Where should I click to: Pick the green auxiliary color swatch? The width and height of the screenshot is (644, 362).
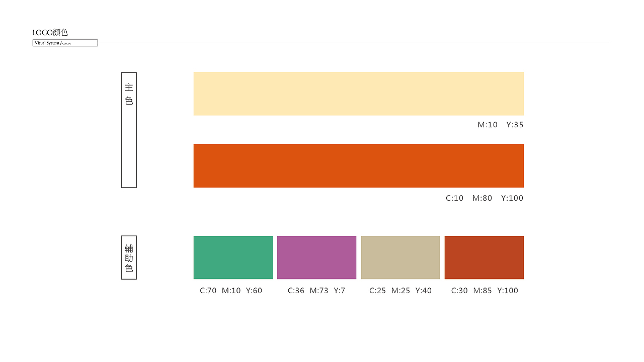[233, 257]
